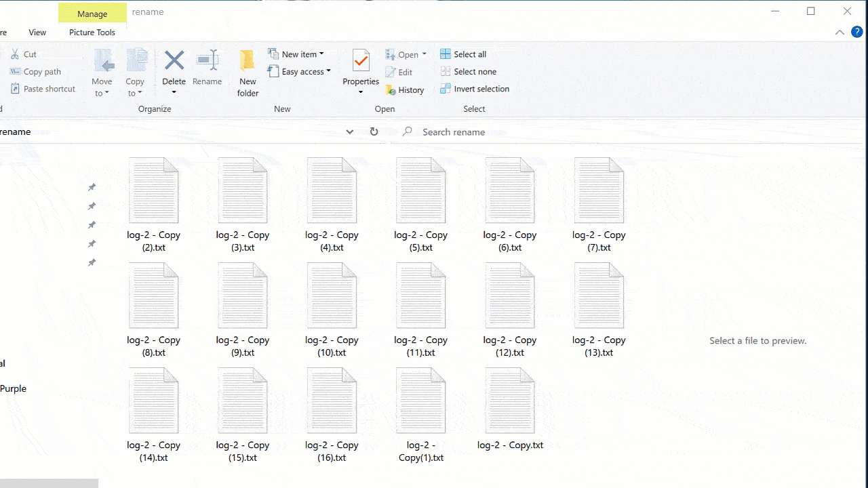Click the Select none label
Viewport: 868px width, 488px height.
point(475,71)
